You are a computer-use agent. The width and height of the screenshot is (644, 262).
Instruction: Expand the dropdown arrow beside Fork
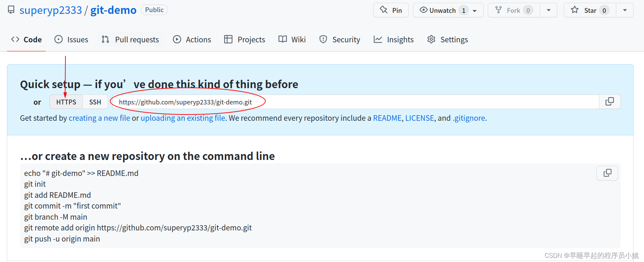(x=549, y=10)
